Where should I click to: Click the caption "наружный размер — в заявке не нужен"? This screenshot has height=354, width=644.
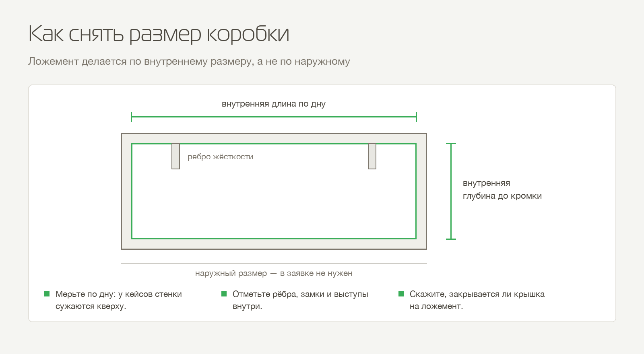[x=274, y=273]
